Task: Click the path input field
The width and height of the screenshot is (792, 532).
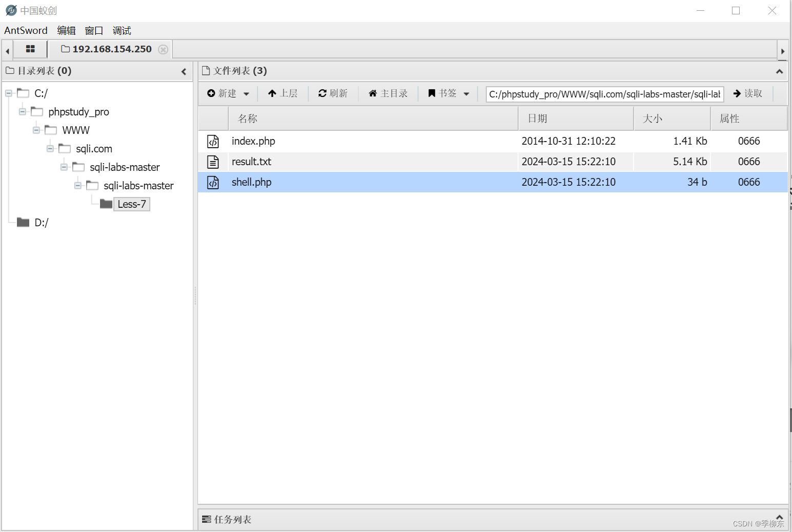Action: [x=605, y=94]
